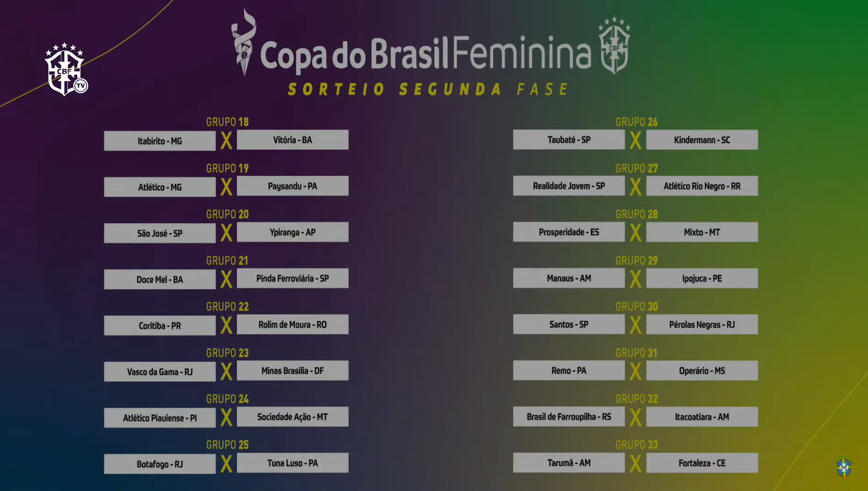Select the Brasil de Farroupilha - RS box

point(569,417)
